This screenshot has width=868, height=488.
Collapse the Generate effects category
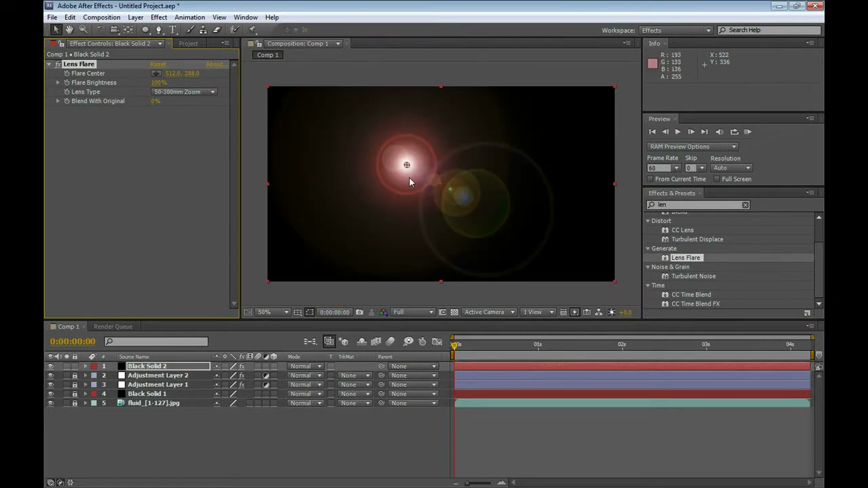pos(648,249)
